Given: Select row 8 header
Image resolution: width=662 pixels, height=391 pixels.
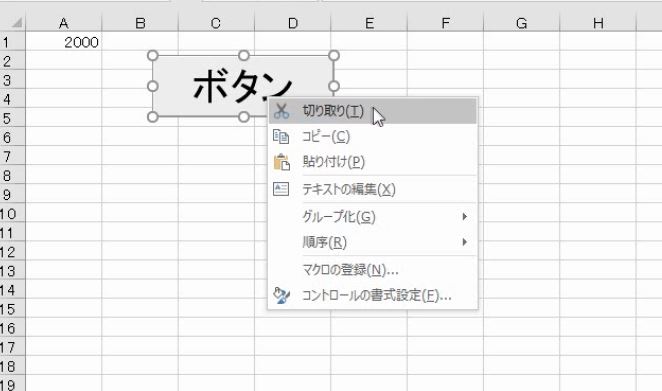Looking at the screenshot, I should [13, 175].
